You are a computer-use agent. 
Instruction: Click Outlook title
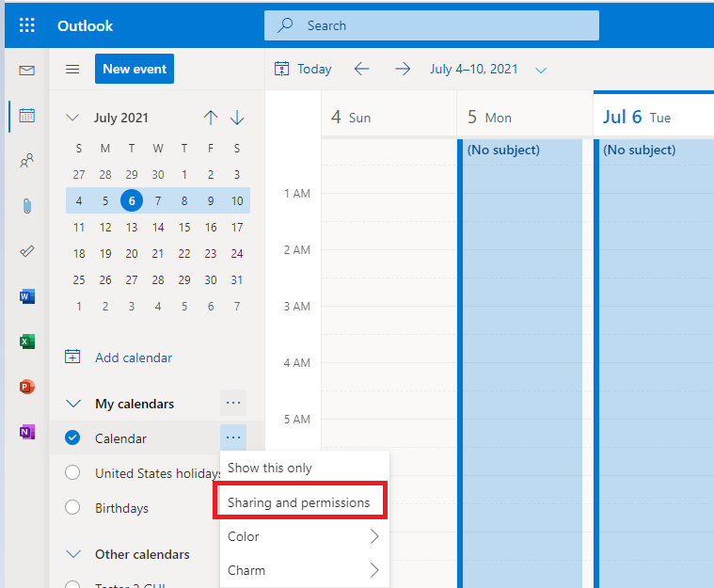pyautogui.click(x=85, y=26)
